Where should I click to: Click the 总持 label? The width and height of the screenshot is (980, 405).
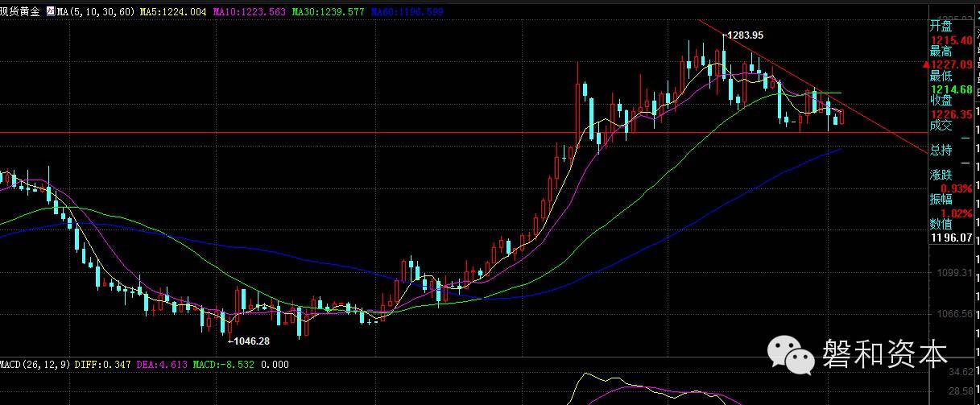941,150
